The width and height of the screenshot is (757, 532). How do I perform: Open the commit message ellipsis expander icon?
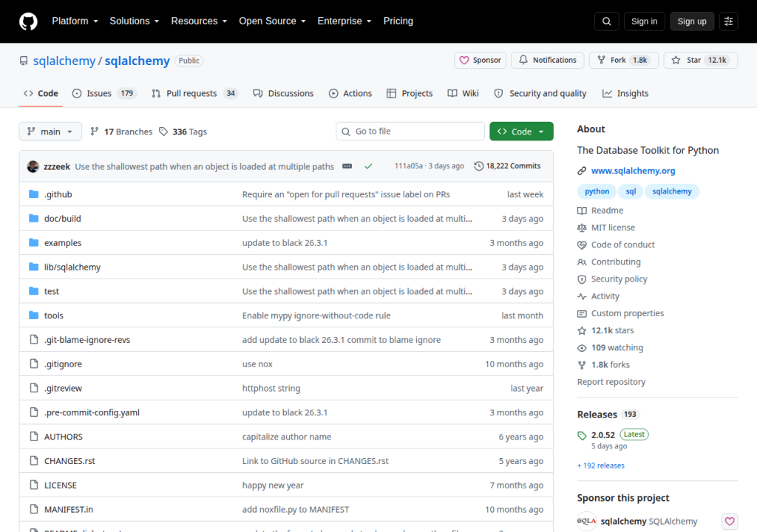click(347, 166)
